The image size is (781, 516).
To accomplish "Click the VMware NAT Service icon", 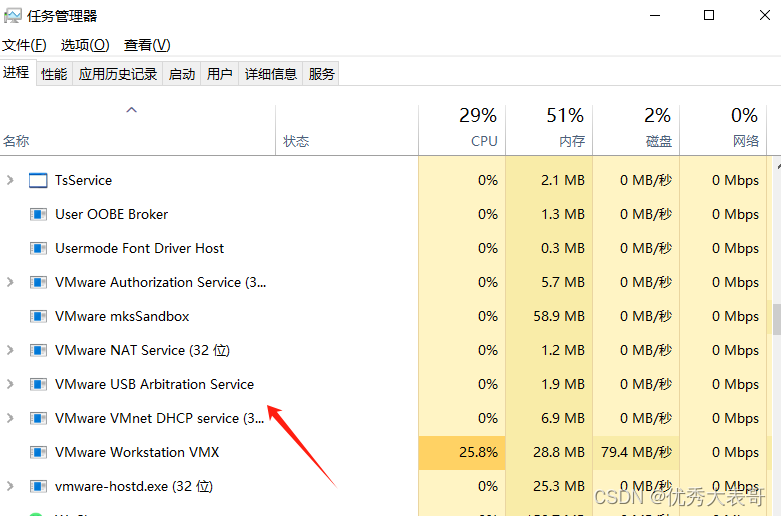I will coord(38,350).
